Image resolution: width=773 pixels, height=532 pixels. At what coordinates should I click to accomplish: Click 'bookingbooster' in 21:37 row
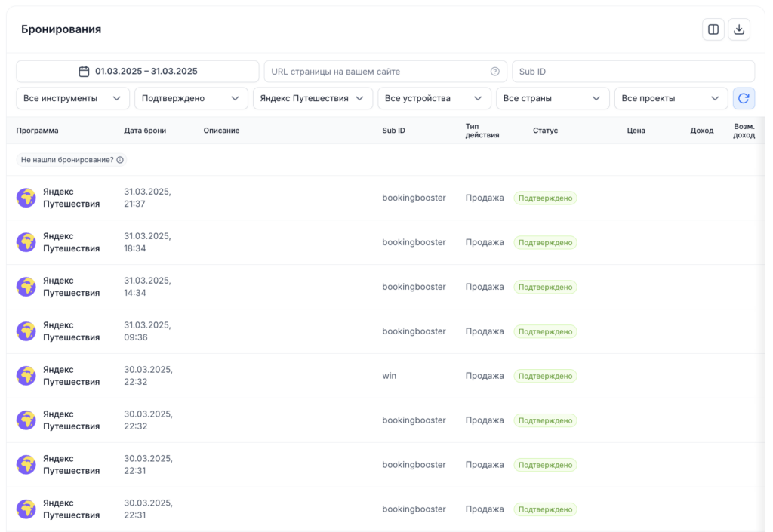(x=414, y=198)
